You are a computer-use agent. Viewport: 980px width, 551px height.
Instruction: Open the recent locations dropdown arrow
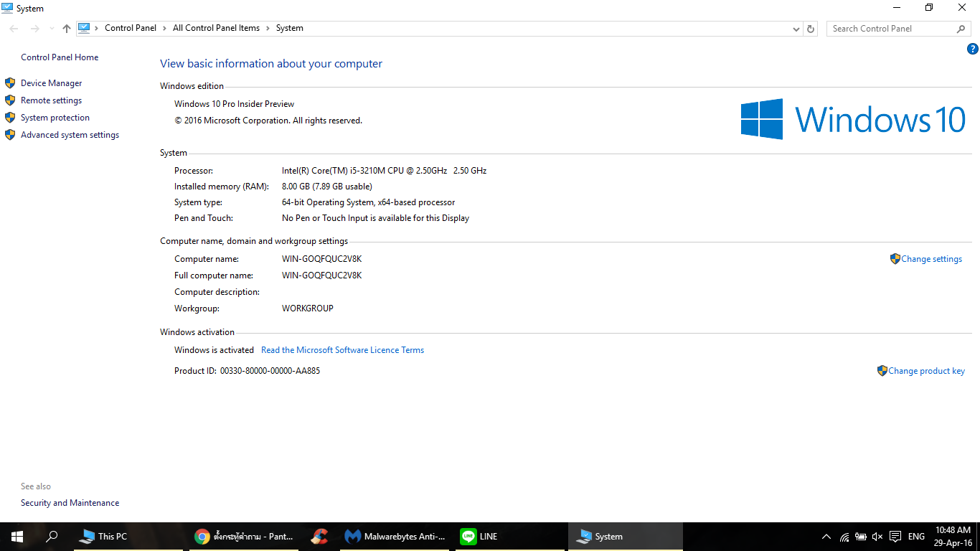[x=51, y=29]
